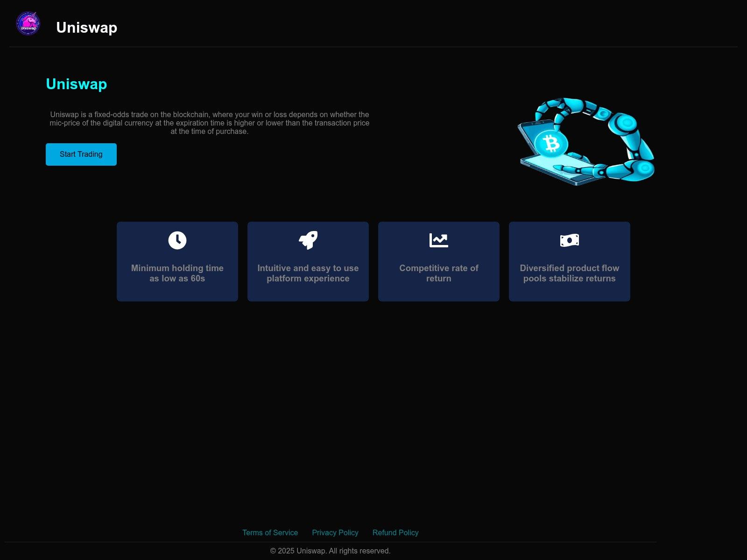Click the fixed-odds trade description paragraph
This screenshot has width=747, height=560.
(210, 123)
